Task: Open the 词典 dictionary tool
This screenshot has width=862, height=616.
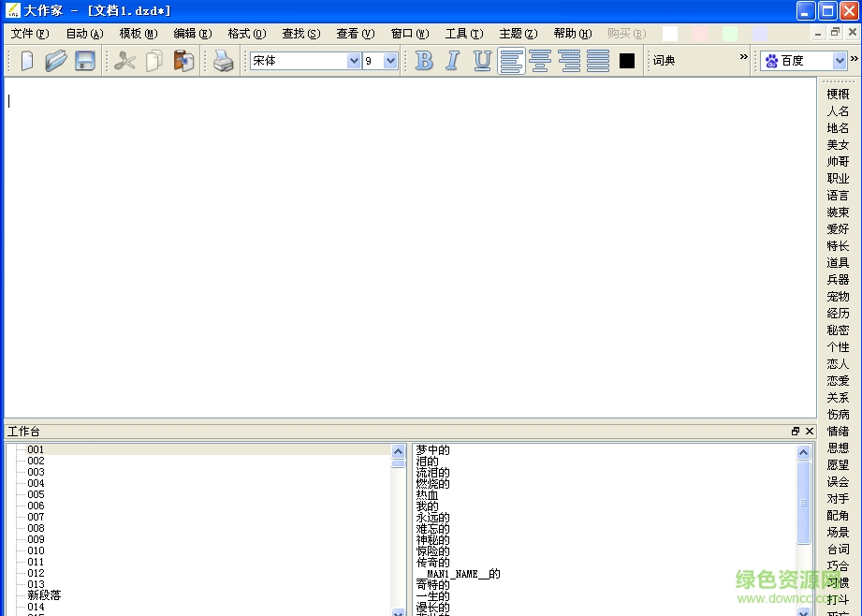Action: 664,61
